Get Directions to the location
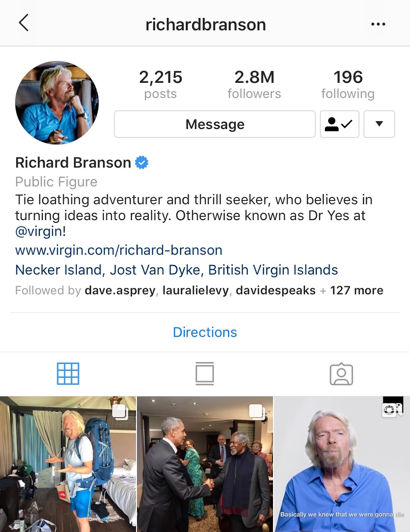Screen dimensions: 410x532 205,332
